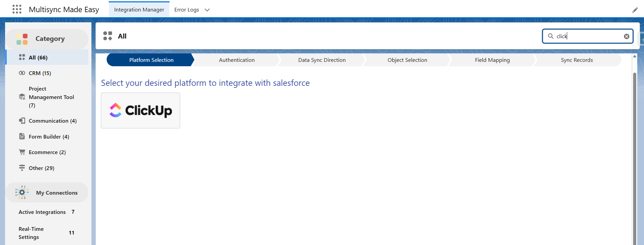Open Active Integrations list

[x=47, y=212]
